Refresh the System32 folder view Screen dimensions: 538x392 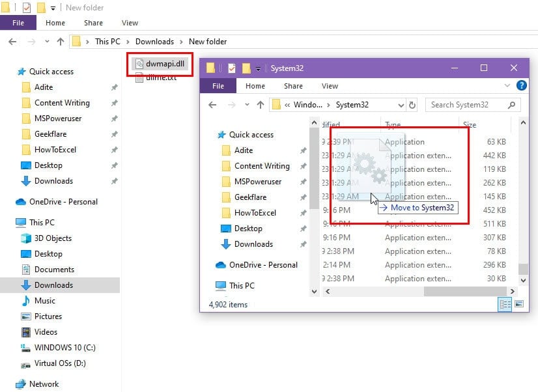click(412, 105)
